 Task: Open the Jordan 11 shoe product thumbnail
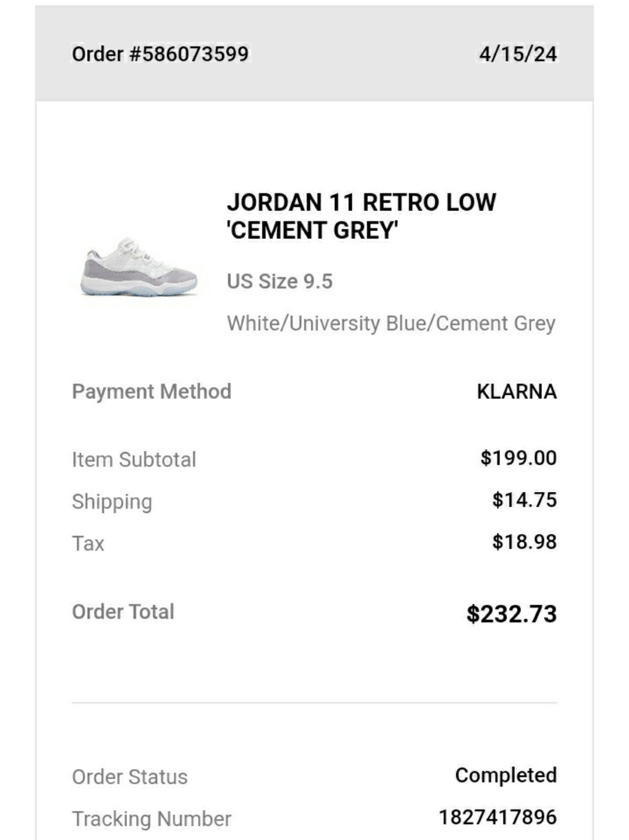click(139, 266)
